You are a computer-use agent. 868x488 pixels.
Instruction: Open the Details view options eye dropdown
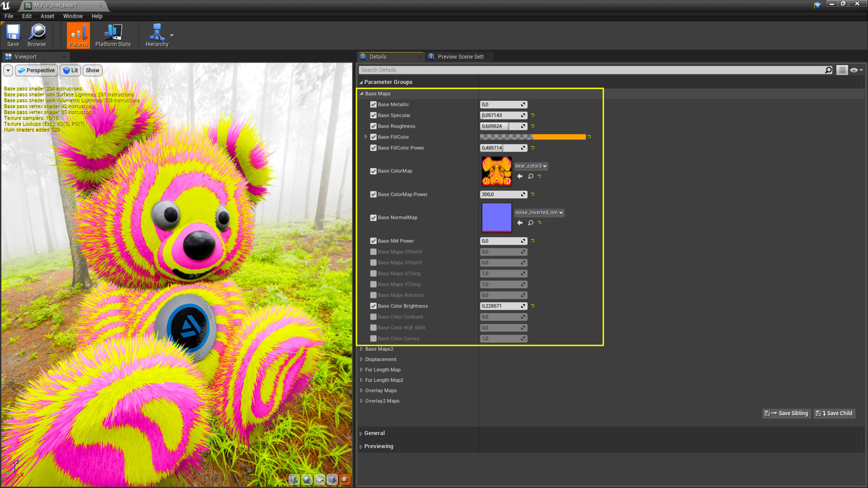[857, 70]
